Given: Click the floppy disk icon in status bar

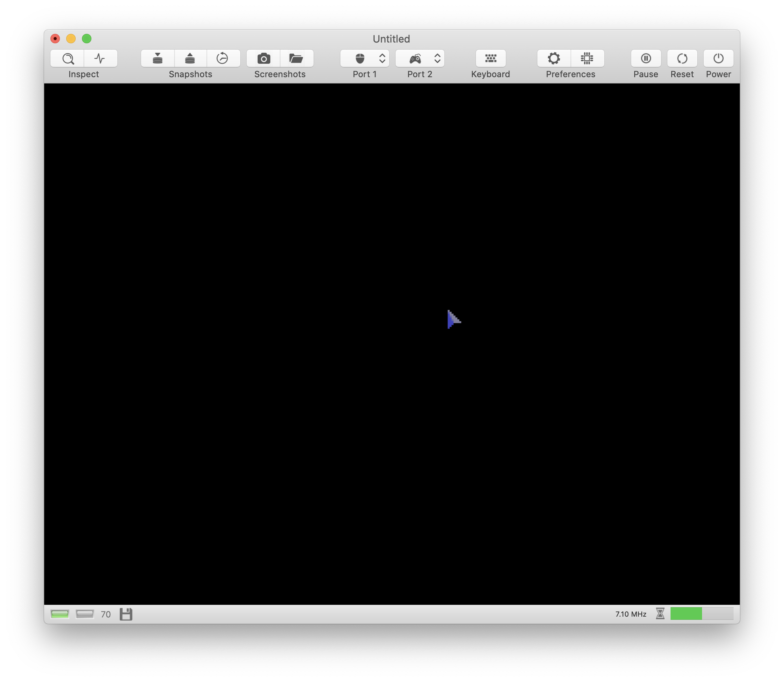Looking at the screenshot, I should 126,614.
